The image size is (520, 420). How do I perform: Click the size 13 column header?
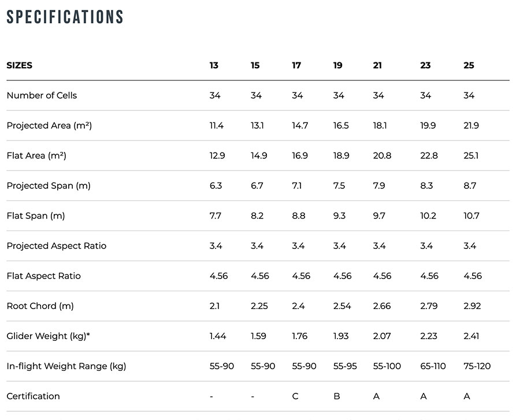click(214, 65)
